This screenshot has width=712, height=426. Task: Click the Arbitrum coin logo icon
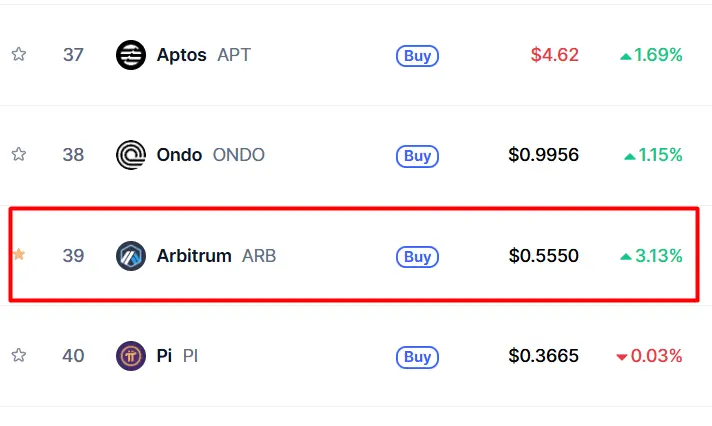pyautogui.click(x=131, y=256)
